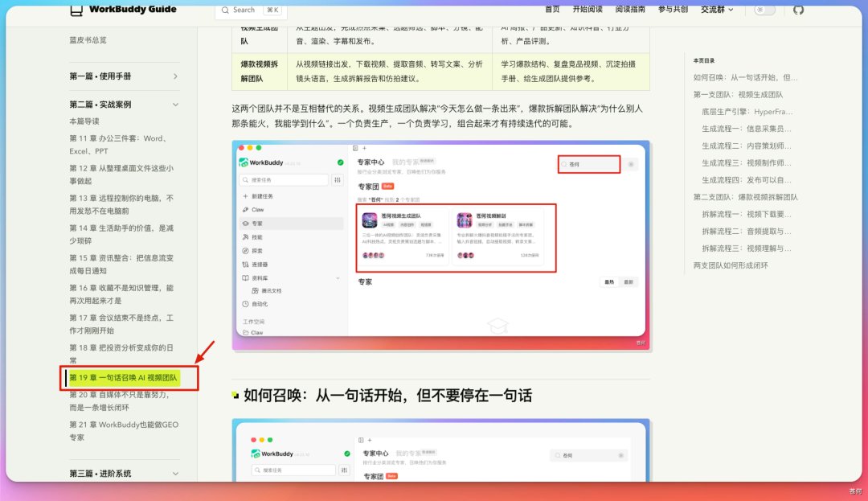The width and height of the screenshot is (868, 501).
Task: Go to 开始阅读 in top navigation
Action: point(588,10)
